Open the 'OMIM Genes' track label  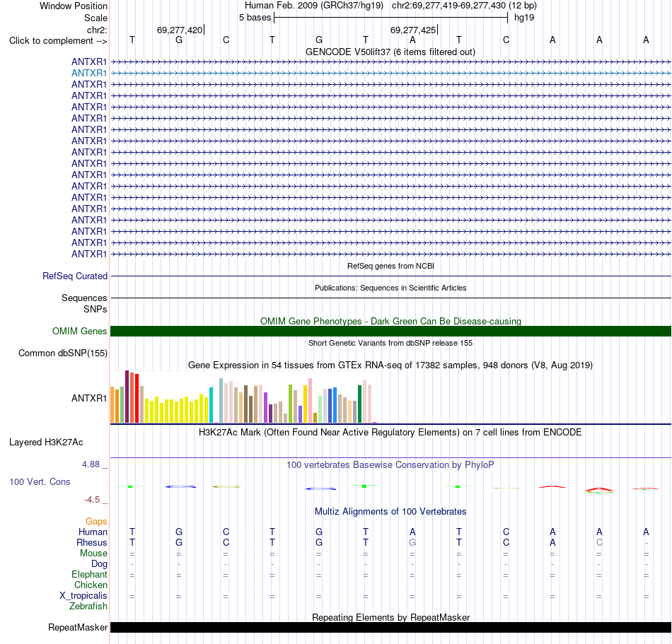pos(79,332)
